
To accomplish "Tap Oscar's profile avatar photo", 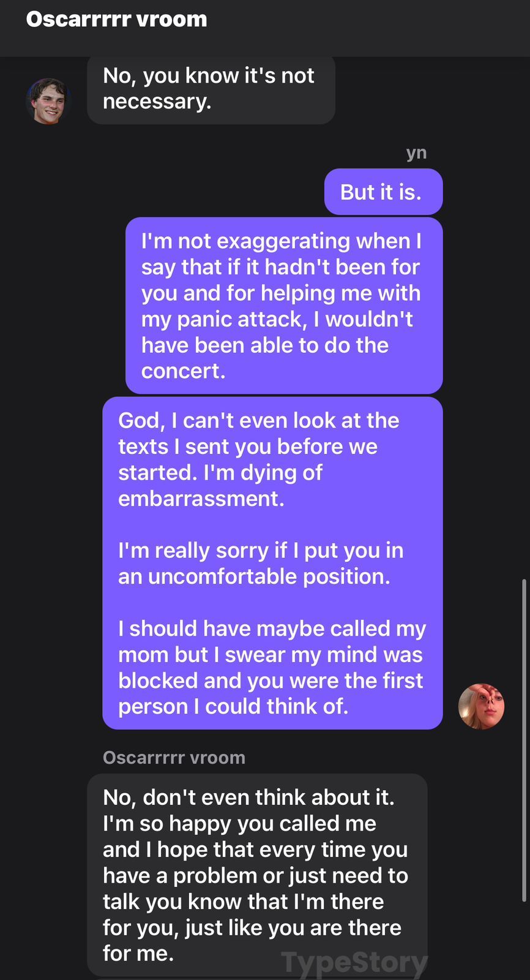I will 48,101.
